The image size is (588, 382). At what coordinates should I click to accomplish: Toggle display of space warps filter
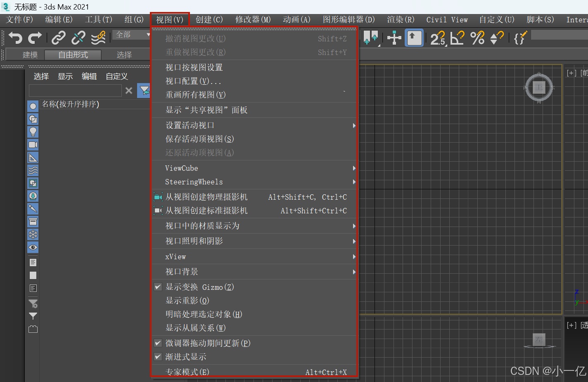tap(33, 170)
